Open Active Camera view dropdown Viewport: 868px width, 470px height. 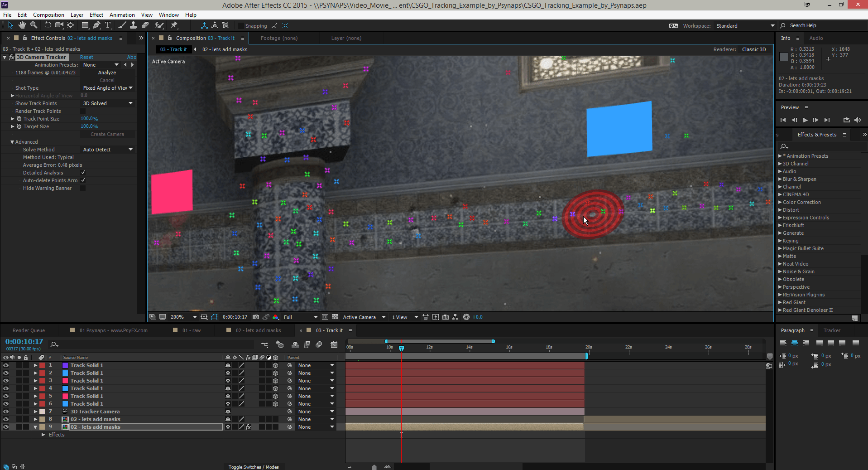tap(364, 317)
